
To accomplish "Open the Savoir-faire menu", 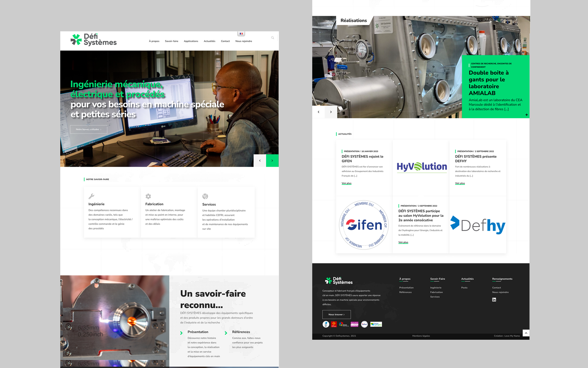I will coord(172,41).
